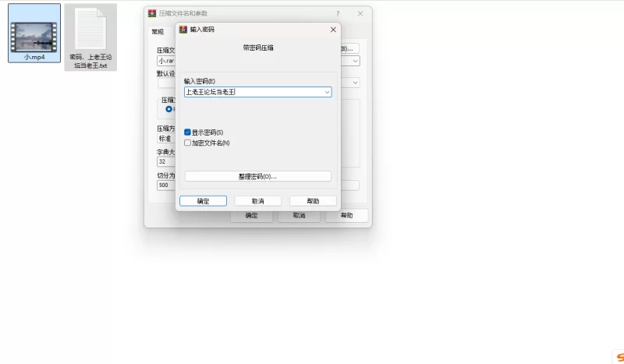Screen dimensions: 624x364
Task: Toggle the 显示密码 checkbox
Action: tap(187, 132)
